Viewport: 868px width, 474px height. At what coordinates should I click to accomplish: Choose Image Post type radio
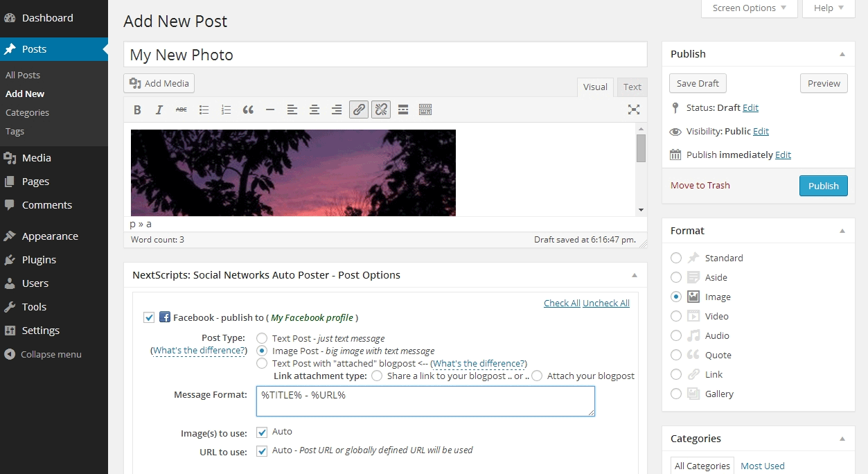(262, 351)
